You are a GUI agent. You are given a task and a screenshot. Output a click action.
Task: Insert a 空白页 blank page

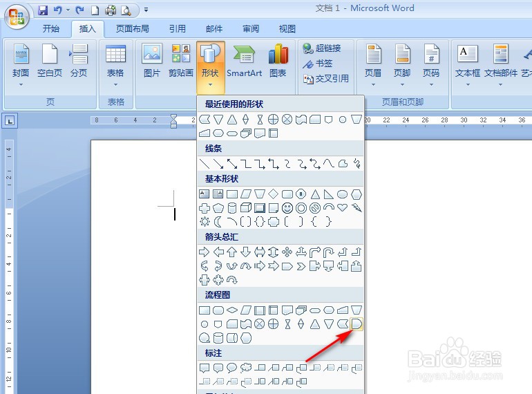pyautogui.click(x=50, y=61)
